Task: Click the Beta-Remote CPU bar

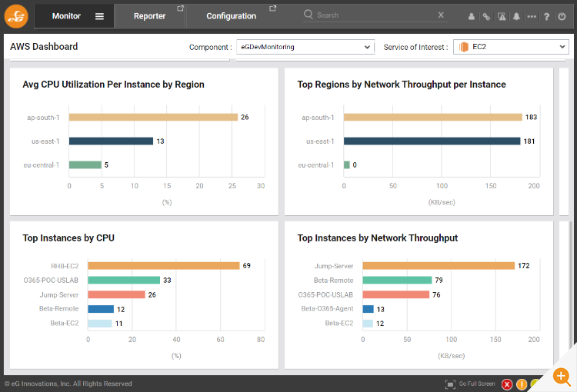Action: pyautogui.click(x=101, y=309)
